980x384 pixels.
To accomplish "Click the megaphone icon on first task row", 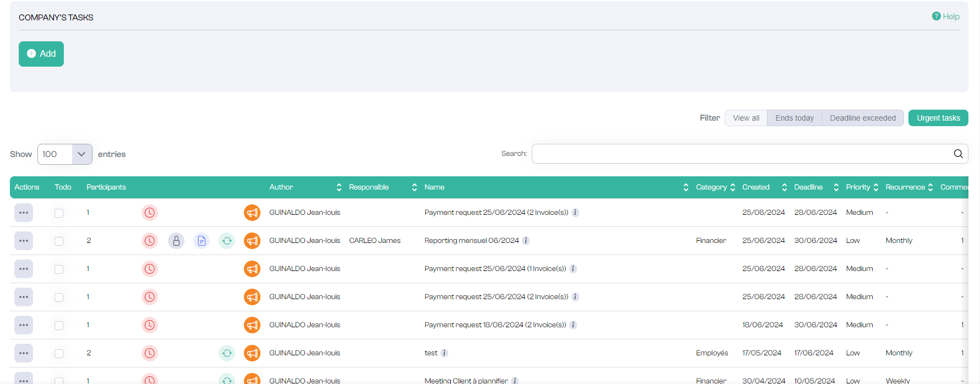I will (252, 213).
